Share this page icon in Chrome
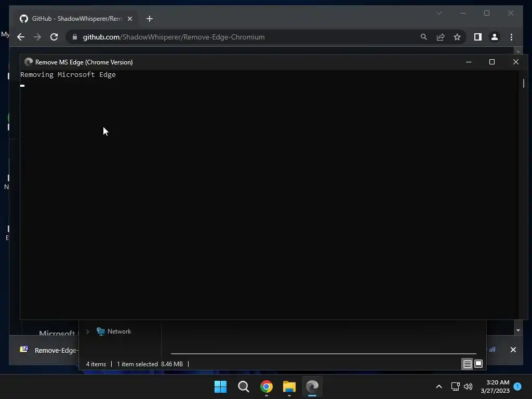The image size is (532, 399). [441, 37]
